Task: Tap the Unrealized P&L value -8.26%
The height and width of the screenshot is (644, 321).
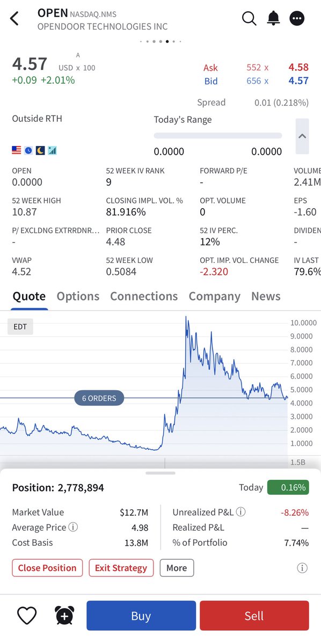Action: click(295, 513)
